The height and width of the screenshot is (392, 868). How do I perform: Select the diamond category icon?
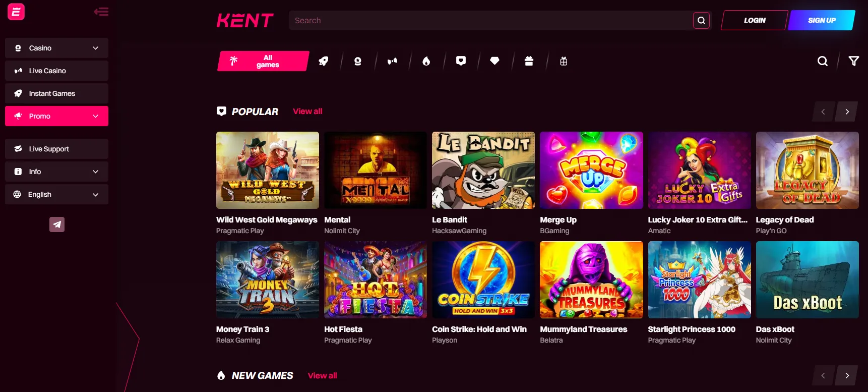[495, 61]
